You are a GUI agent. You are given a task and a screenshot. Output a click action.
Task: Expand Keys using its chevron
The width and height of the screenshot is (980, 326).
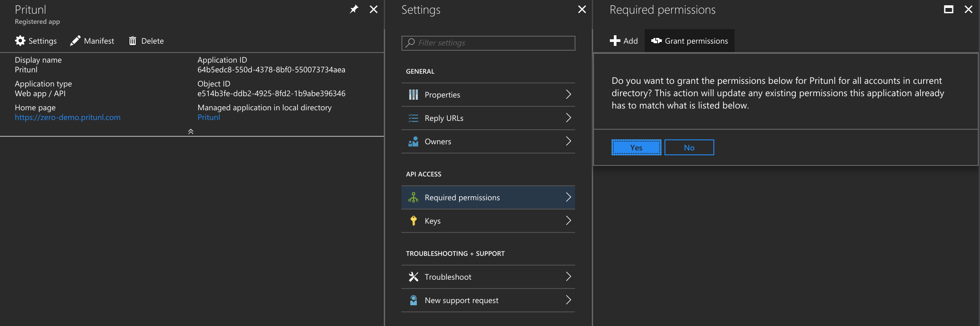pos(568,221)
